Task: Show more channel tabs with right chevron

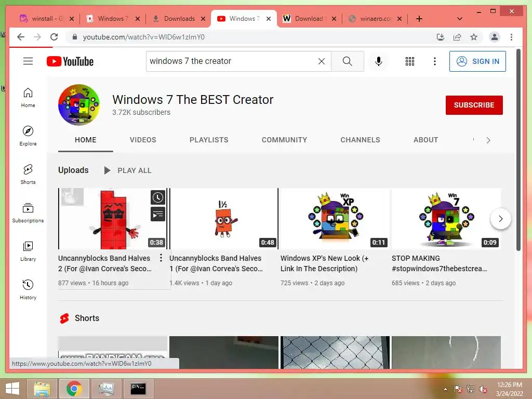Action: (488, 140)
